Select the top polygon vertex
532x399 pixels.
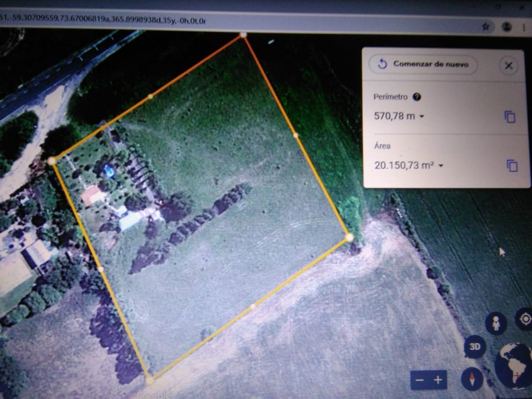(x=244, y=35)
